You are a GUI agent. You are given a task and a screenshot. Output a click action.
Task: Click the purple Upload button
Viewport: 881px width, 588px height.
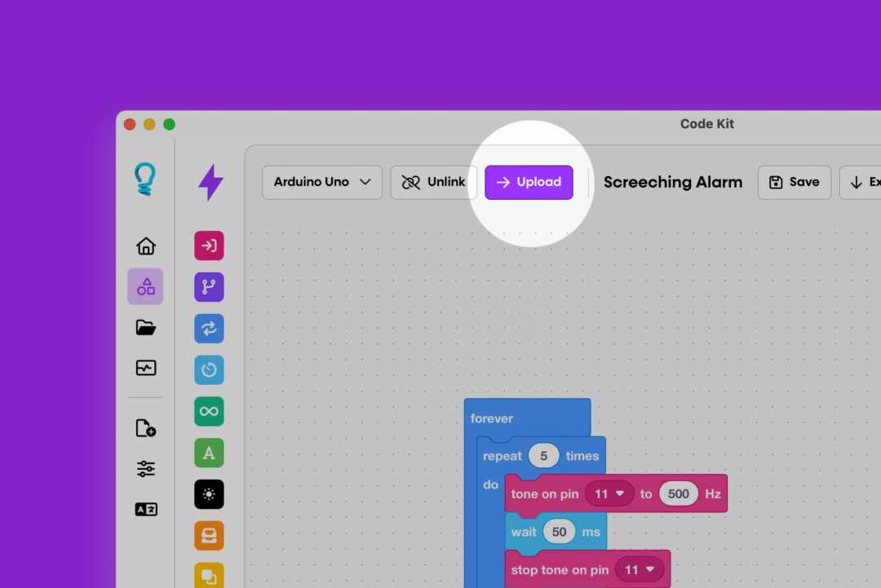pos(529,182)
